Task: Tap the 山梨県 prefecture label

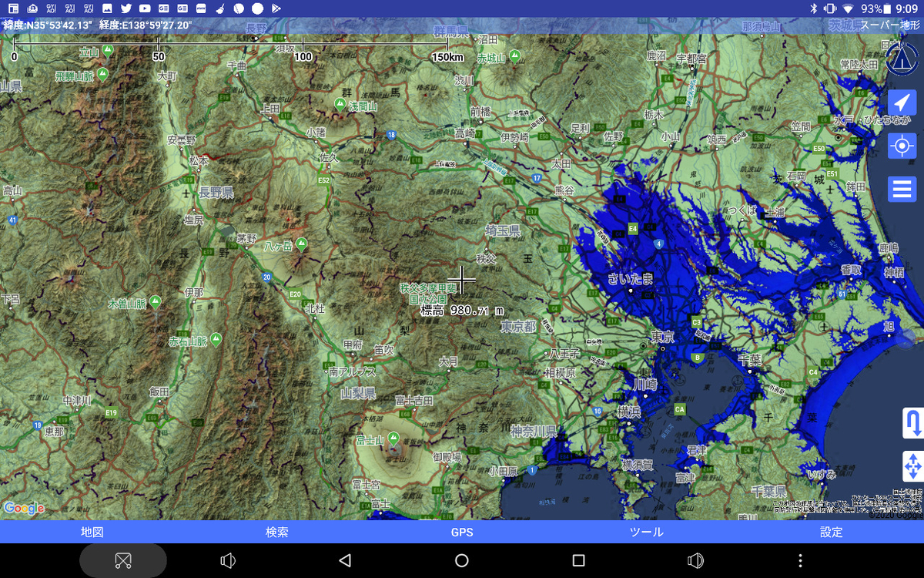Action: (358, 393)
